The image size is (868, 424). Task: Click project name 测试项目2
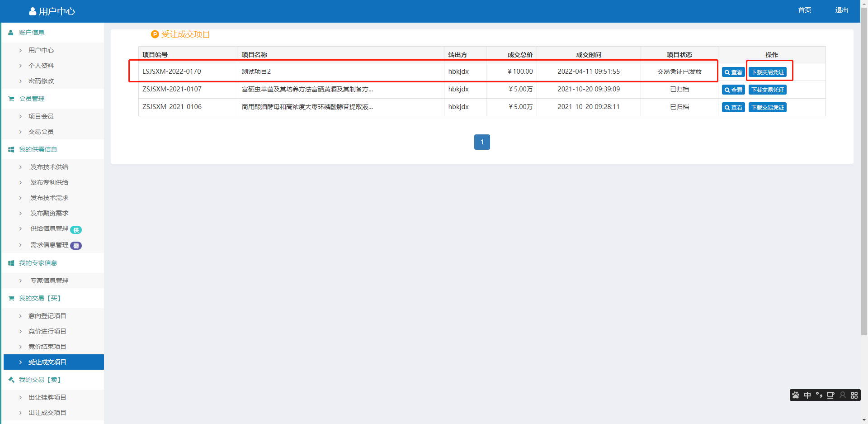point(256,71)
